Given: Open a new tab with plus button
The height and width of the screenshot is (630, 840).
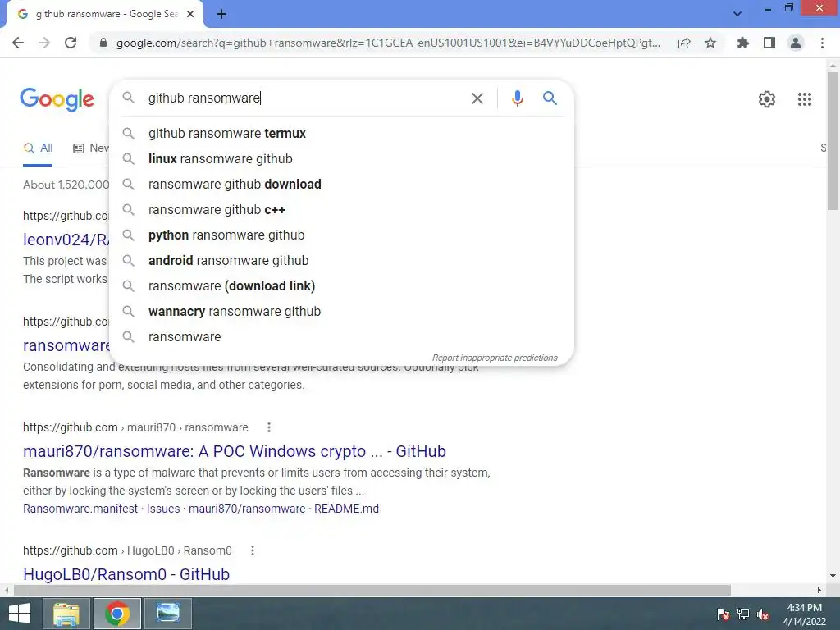Looking at the screenshot, I should click(x=221, y=14).
